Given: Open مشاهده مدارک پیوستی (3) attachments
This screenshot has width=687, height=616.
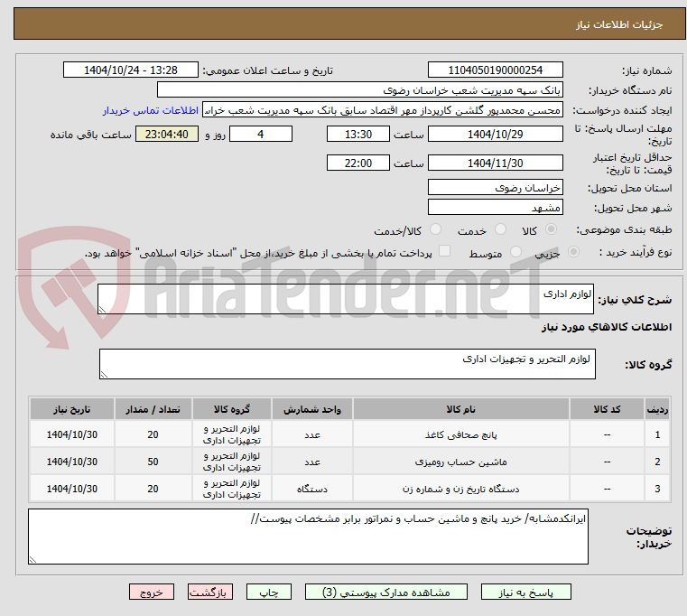Looking at the screenshot, I should [x=386, y=592].
